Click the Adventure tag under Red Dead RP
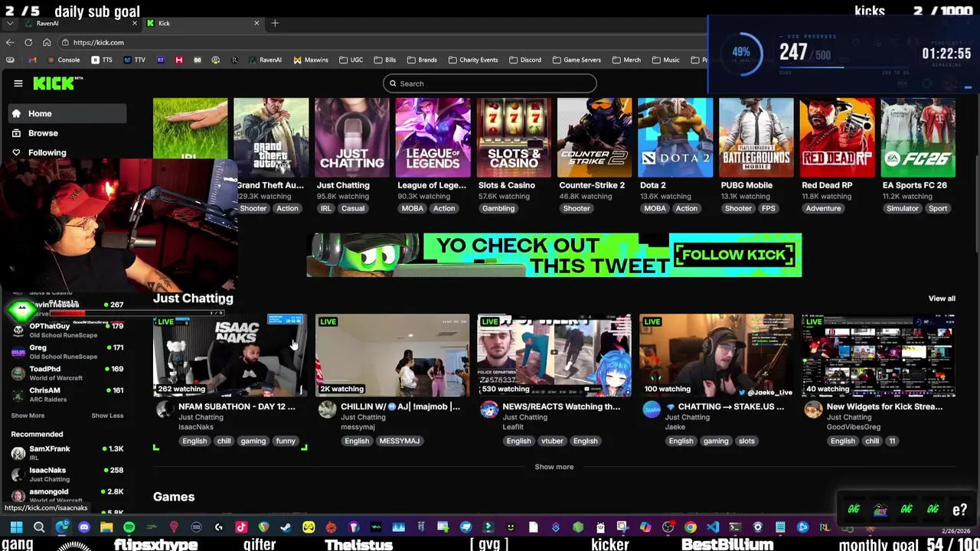The height and width of the screenshot is (551, 980). [823, 208]
